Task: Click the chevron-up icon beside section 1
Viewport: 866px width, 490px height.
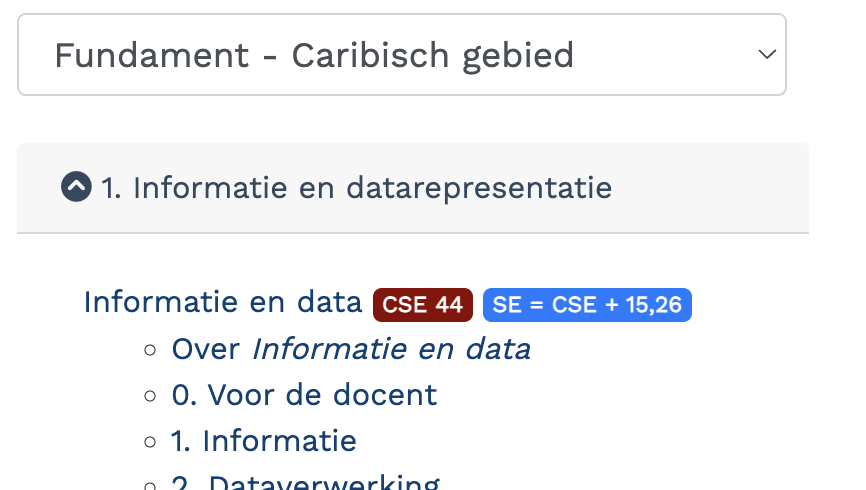Action: (x=76, y=187)
